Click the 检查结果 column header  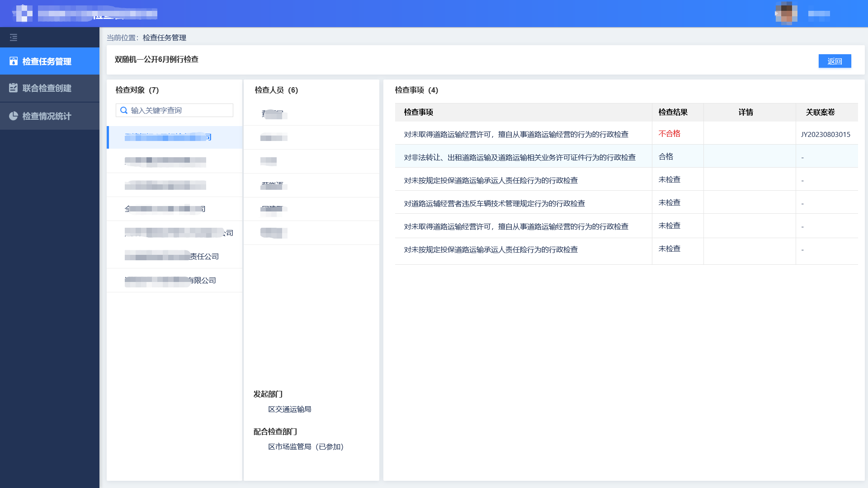tap(672, 112)
